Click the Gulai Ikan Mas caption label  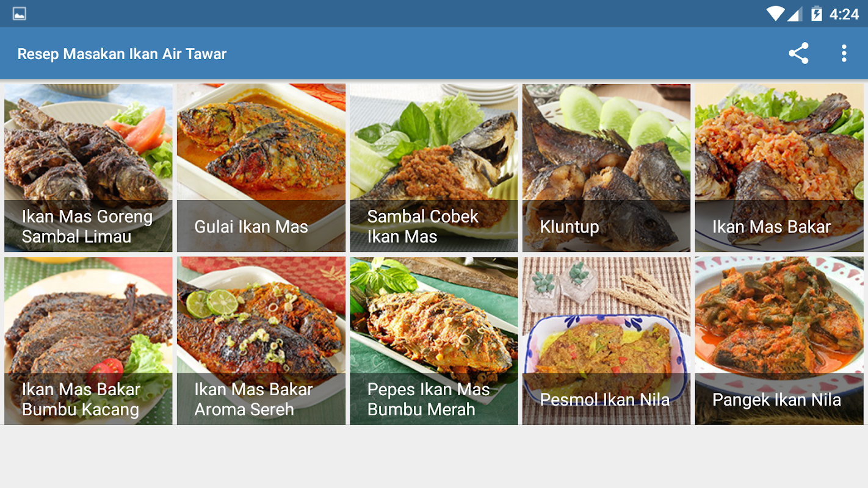(x=251, y=227)
